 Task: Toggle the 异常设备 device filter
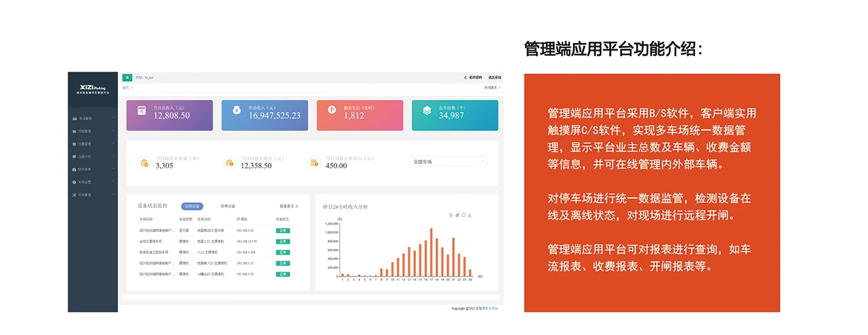pyautogui.click(x=228, y=206)
